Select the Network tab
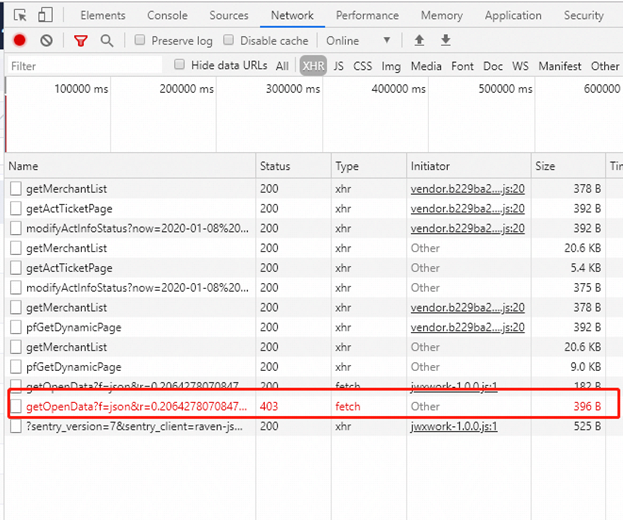The image size is (623, 520). (x=292, y=15)
